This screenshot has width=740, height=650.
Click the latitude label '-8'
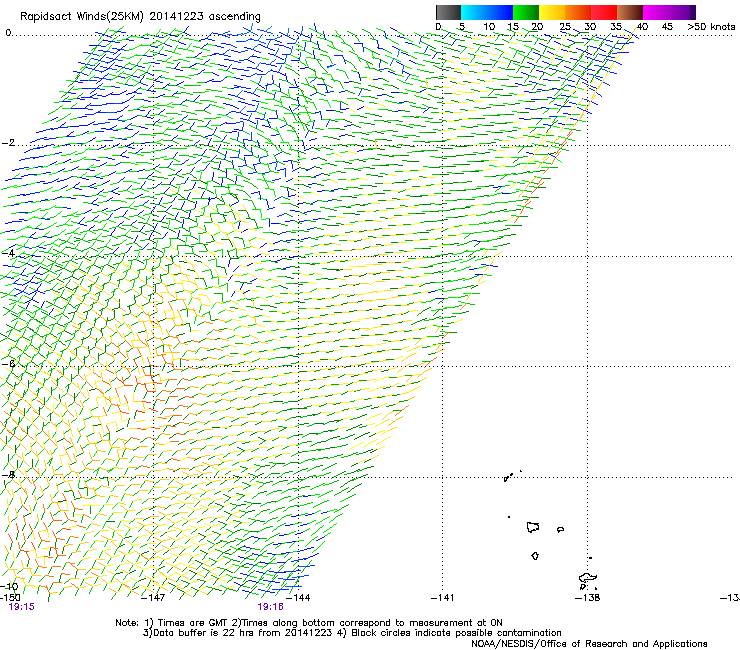tap(8, 474)
